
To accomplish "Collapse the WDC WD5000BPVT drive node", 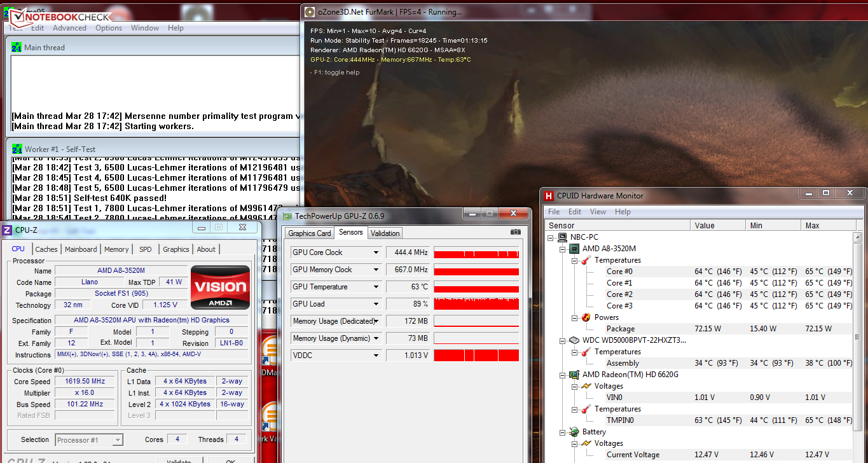I will pos(563,340).
